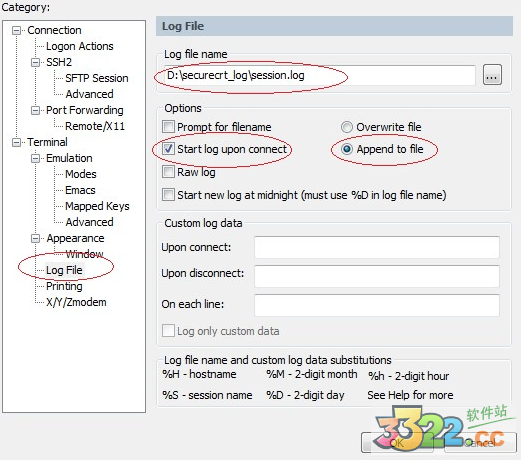Select the Overwrite file radio button
This screenshot has height=460, width=521.
click(x=347, y=127)
